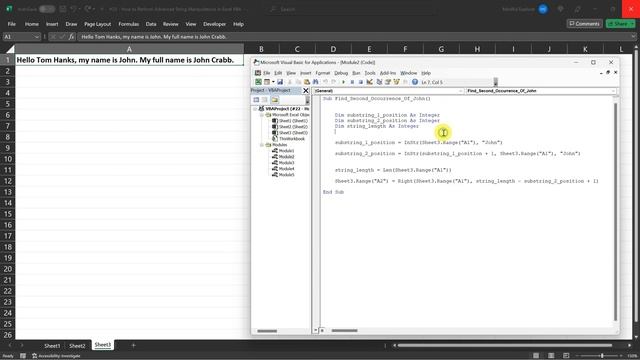The width and height of the screenshot is (640, 360).
Task: Click Accessibility Investigate in status bar
Action: pos(56,356)
